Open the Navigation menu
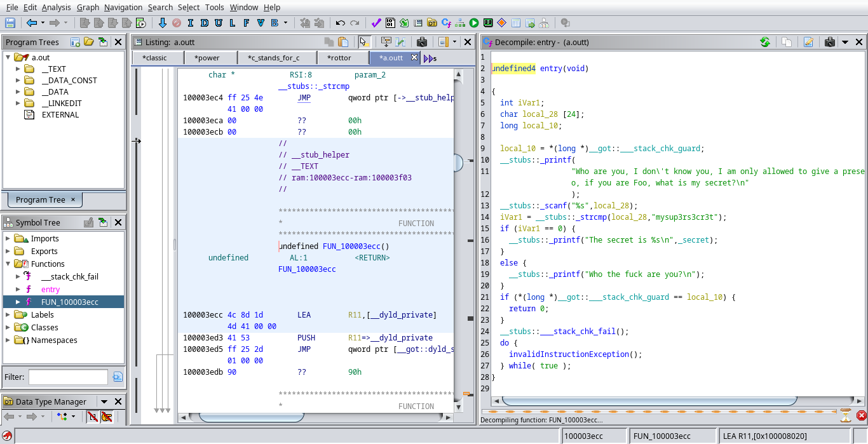868x444 pixels. pos(123,7)
